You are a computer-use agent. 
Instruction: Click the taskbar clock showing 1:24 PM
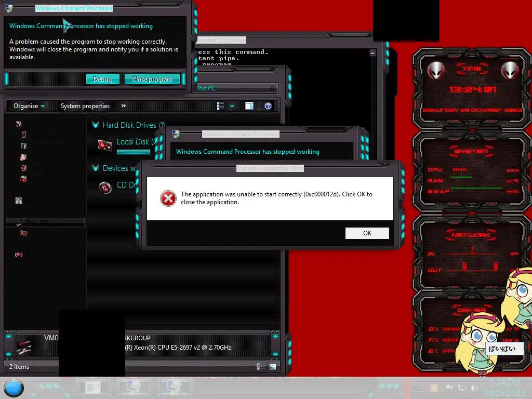504,388
